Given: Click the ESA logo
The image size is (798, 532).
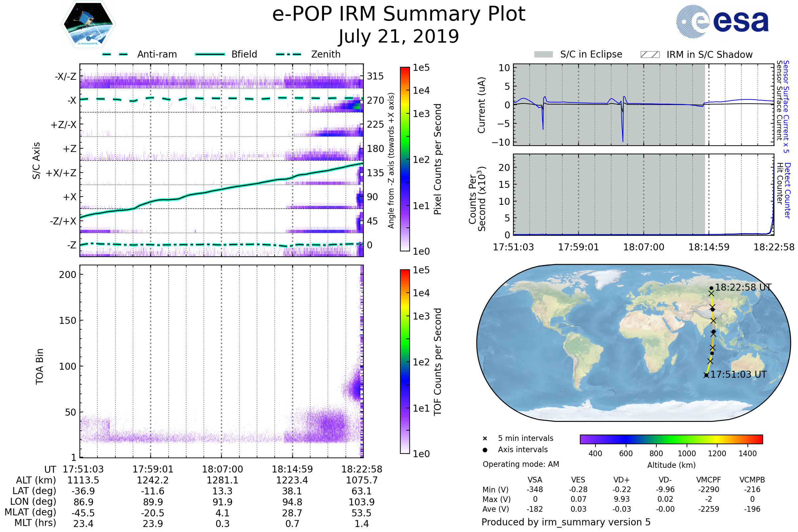Looking at the screenshot, I should coord(722,22).
